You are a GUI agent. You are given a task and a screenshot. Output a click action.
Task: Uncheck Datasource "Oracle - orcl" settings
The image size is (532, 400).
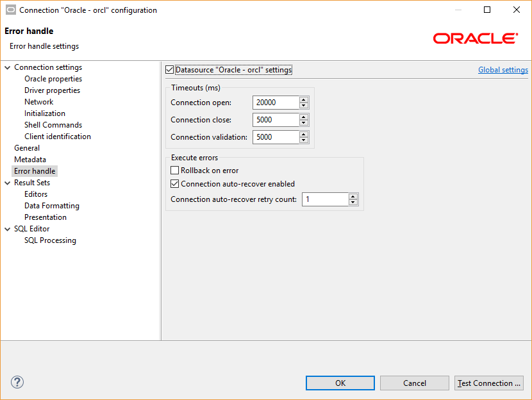click(170, 70)
